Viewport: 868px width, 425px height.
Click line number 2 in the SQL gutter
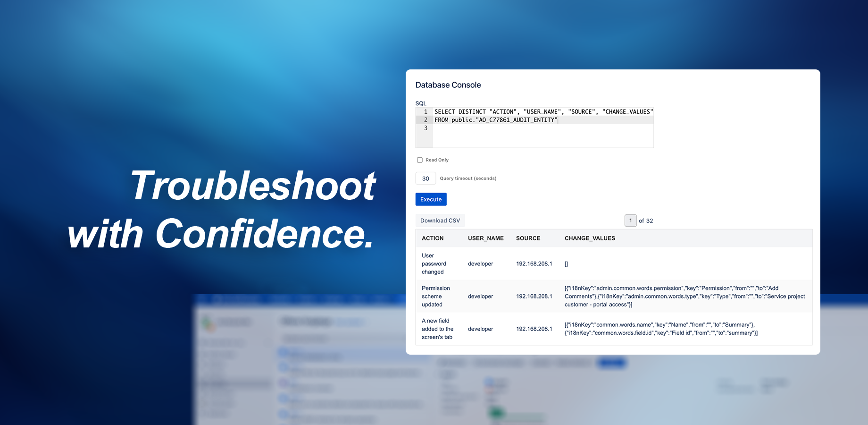click(426, 120)
